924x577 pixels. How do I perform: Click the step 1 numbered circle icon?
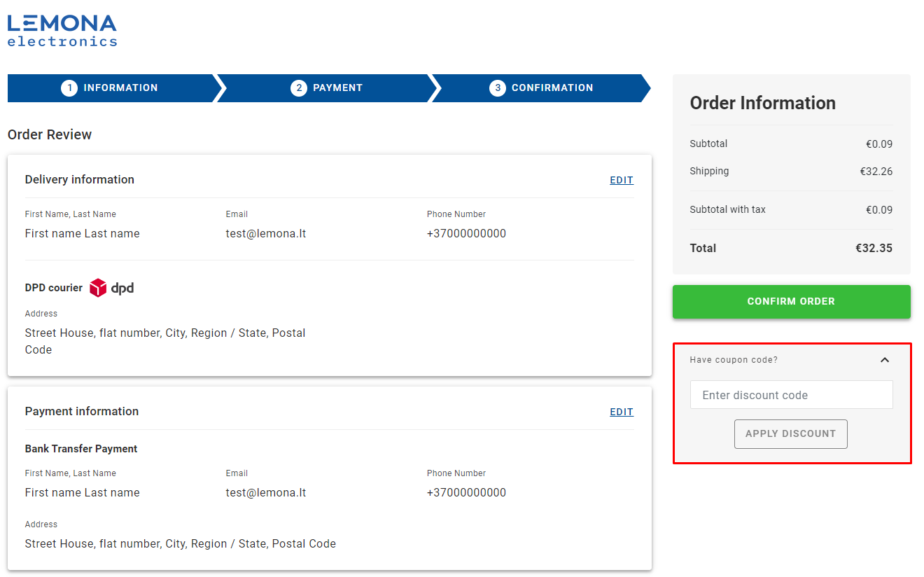(69, 88)
